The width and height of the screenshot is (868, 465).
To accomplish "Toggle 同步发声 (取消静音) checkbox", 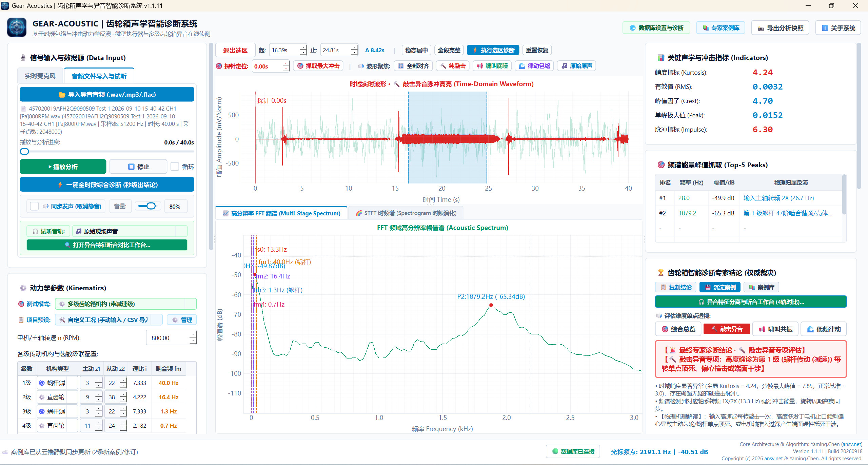I will click(34, 206).
